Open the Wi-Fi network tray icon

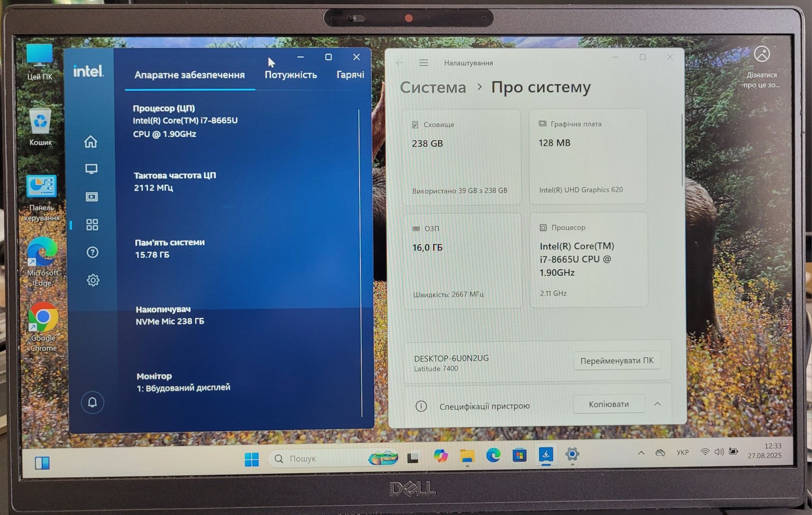705,452
